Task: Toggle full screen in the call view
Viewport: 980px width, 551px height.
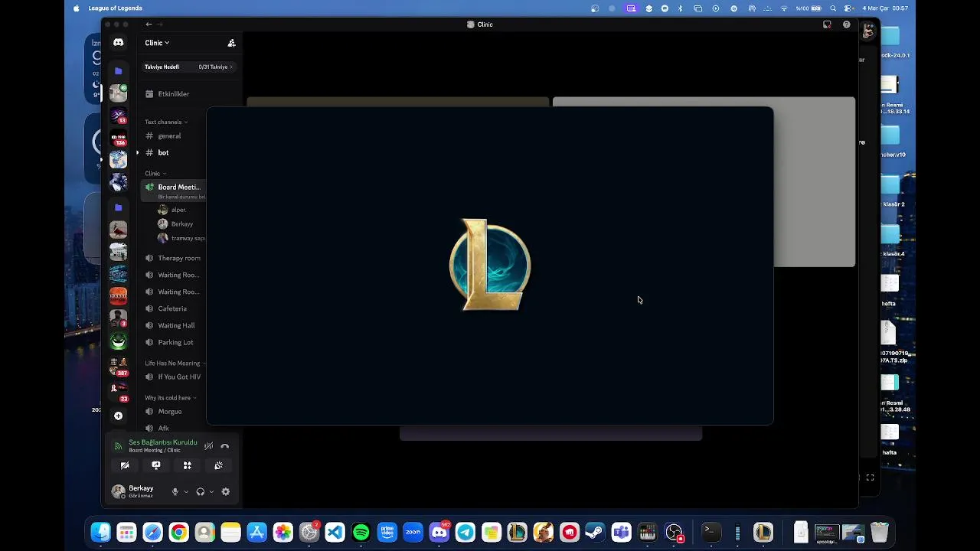Action: (870, 478)
